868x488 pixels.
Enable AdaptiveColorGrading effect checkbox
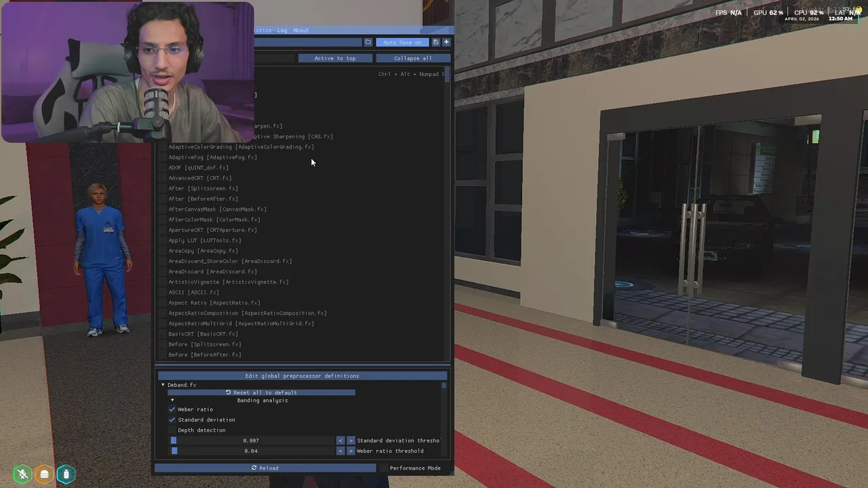tap(162, 147)
